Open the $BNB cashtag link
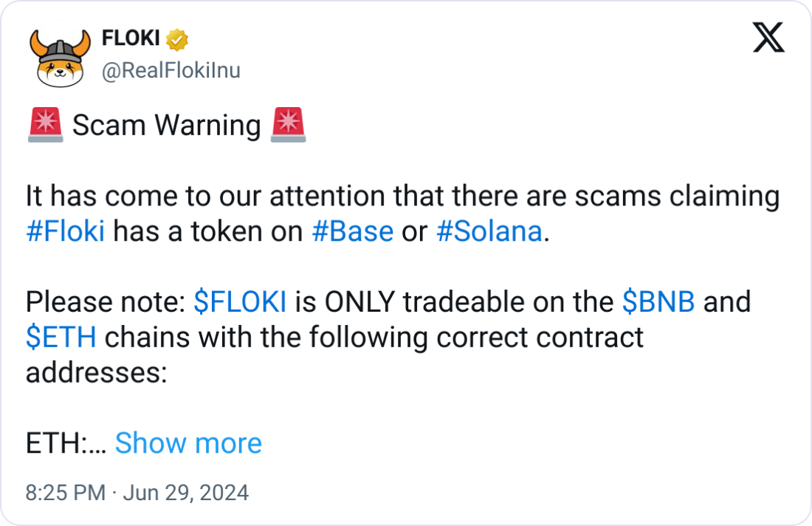Screen dimensions: 812x526 coord(658,302)
